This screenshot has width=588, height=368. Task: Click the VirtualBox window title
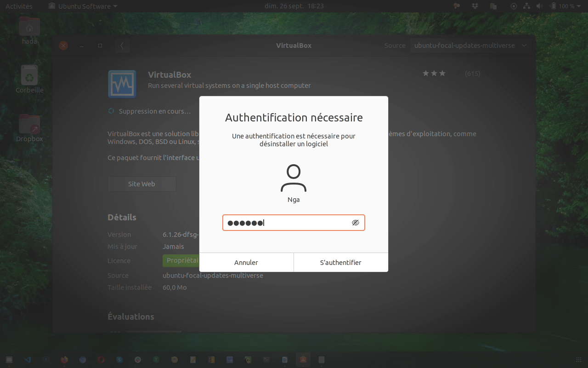point(294,46)
